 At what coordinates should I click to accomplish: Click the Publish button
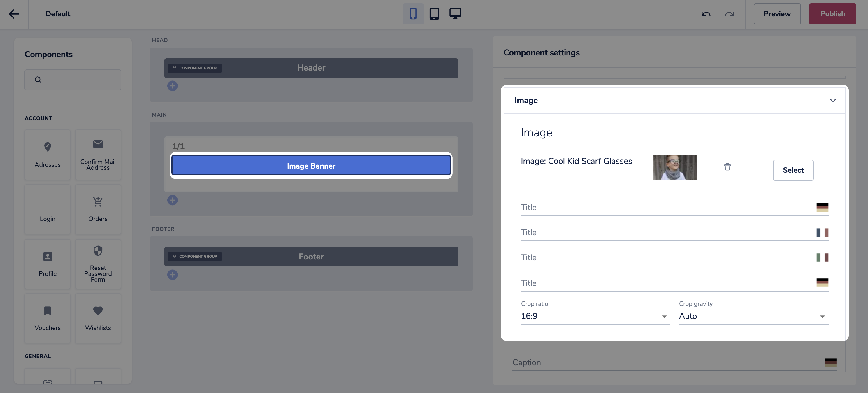(x=832, y=14)
